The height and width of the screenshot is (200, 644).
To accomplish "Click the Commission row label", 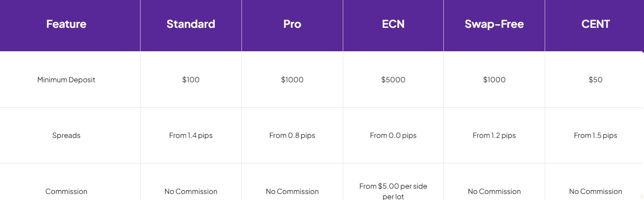I will point(66,192).
